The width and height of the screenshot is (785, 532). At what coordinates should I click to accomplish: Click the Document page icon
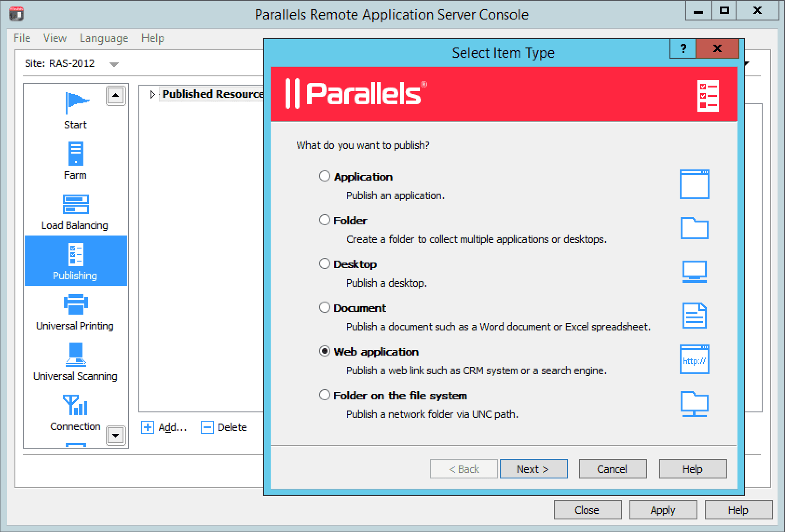694,316
